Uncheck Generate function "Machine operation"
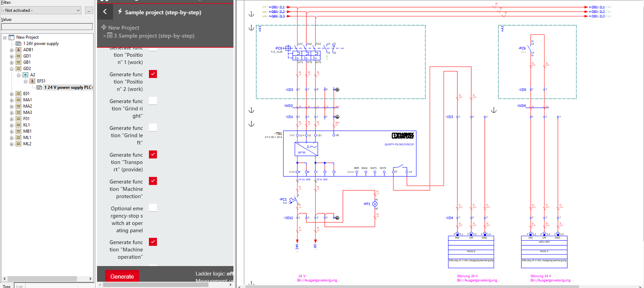This screenshot has height=288, width=644. 153,242
